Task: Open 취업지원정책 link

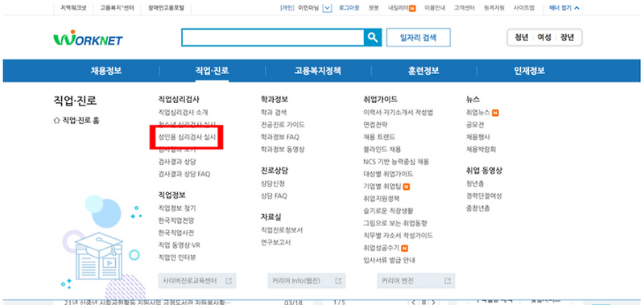Action: coord(381,199)
